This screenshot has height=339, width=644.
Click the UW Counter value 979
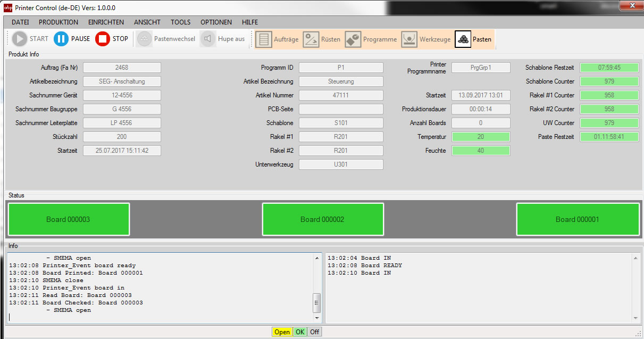click(x=609, y=123)
